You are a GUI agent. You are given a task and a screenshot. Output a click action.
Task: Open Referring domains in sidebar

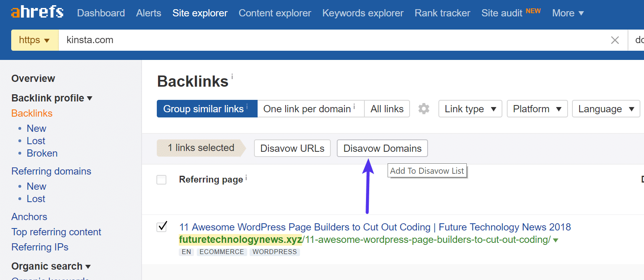(51, 171)
